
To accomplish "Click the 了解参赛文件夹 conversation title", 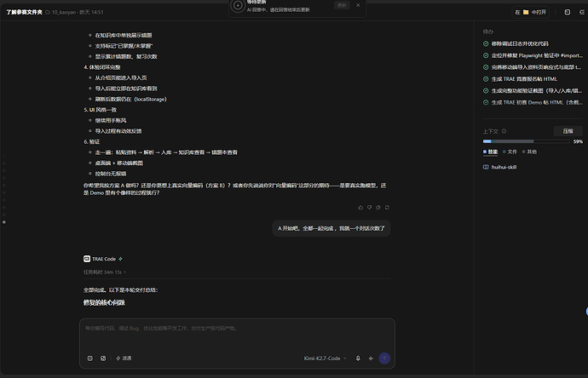I will click(25, 13).
